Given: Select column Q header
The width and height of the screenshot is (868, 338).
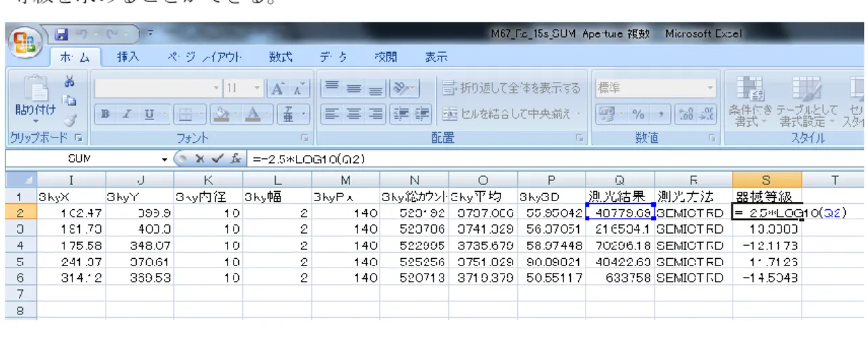Looking at the screenshot, I should click(620, 180).
